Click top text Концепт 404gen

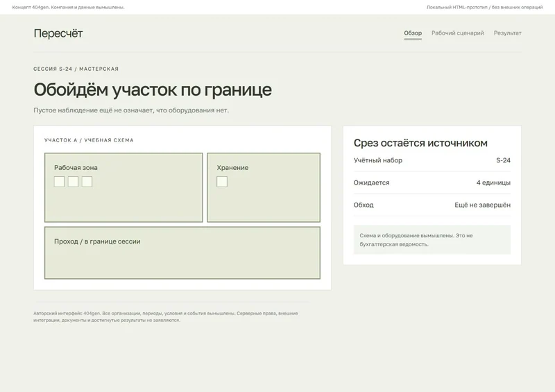[68, 7]
